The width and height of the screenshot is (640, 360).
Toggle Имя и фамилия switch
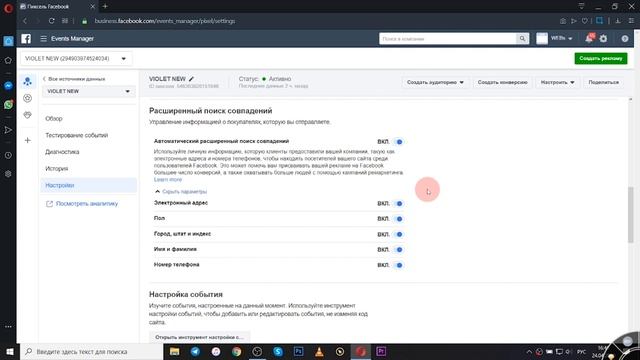click(398, 249)
